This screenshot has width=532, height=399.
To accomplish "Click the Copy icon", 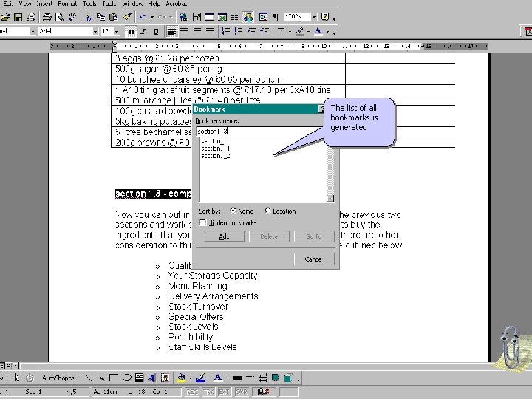I will click(x=100, y=16).
